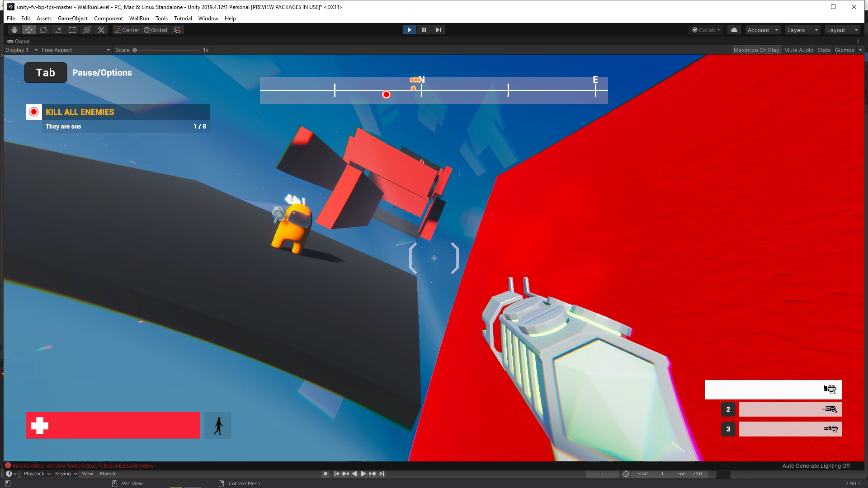The image size is (868, 488).
Task: Click the auto keying record dot
Action: point(325,474)
